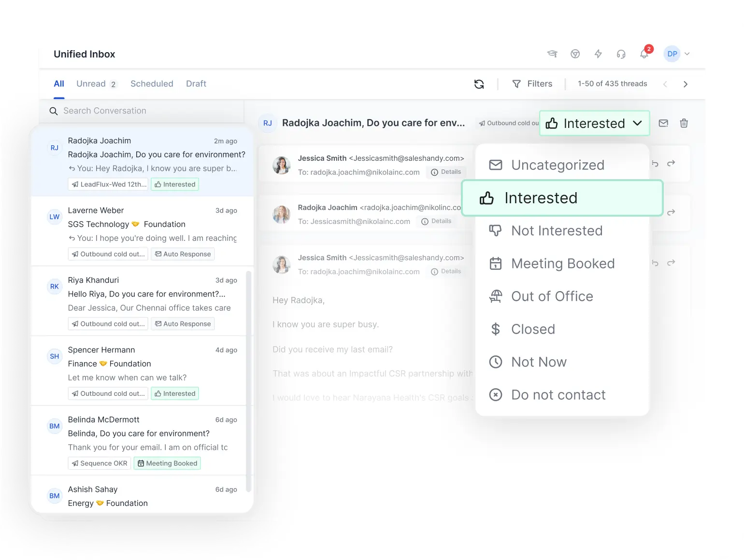Open the graduation cap learning icon

(x=552, y=54)
